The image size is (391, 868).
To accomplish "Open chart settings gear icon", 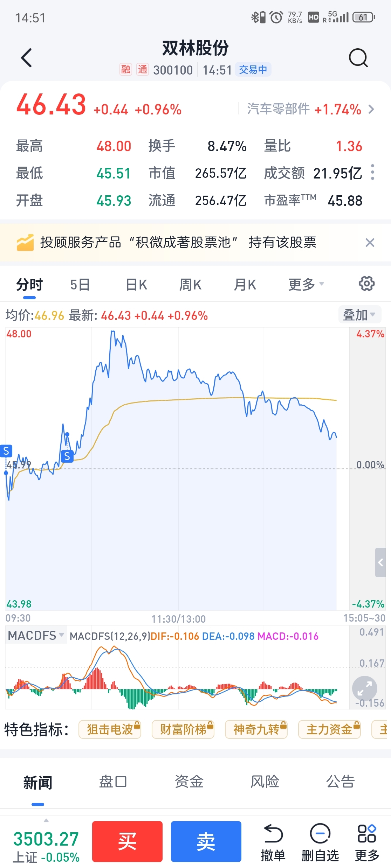I will coord(366,284).
